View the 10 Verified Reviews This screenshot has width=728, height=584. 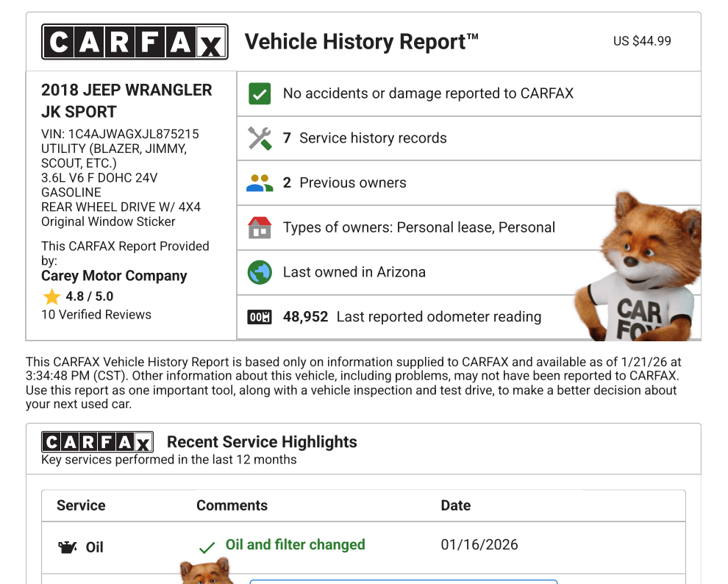point(96,315)
